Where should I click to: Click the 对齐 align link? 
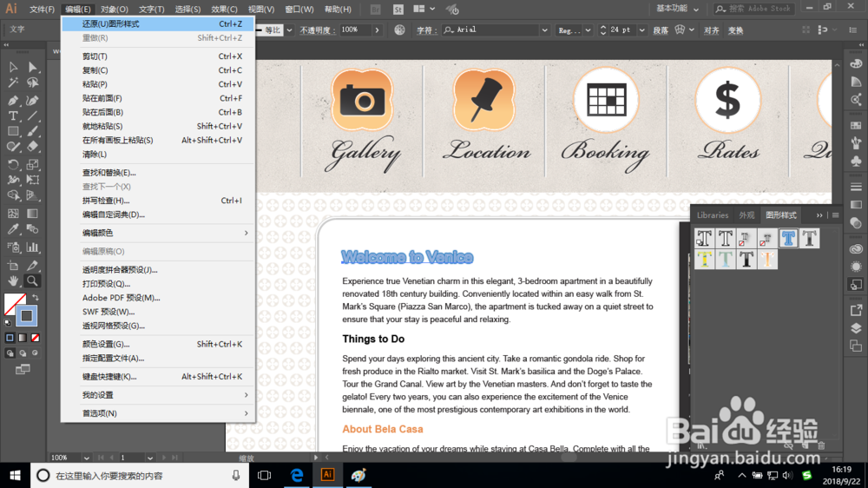coord(712,30)
